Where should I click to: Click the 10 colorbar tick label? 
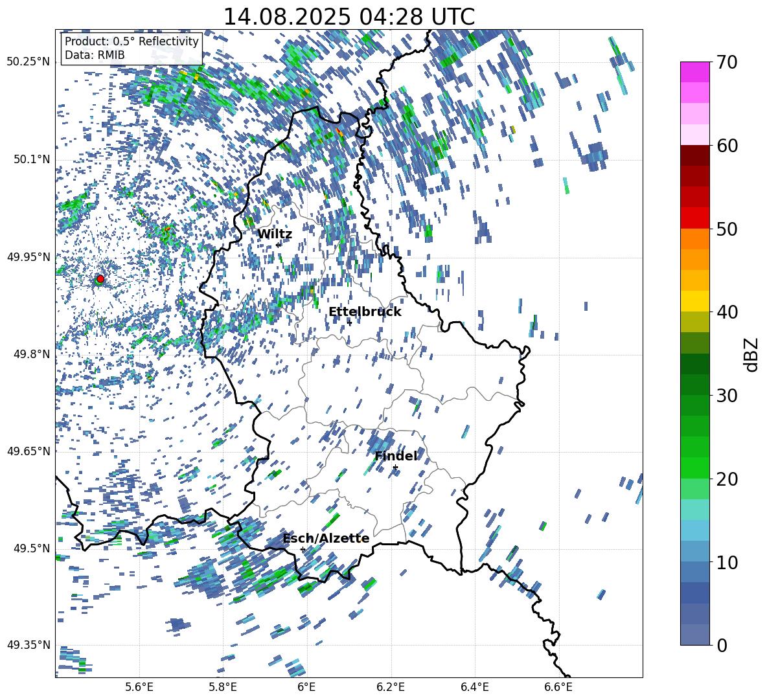tap(727, 562)
